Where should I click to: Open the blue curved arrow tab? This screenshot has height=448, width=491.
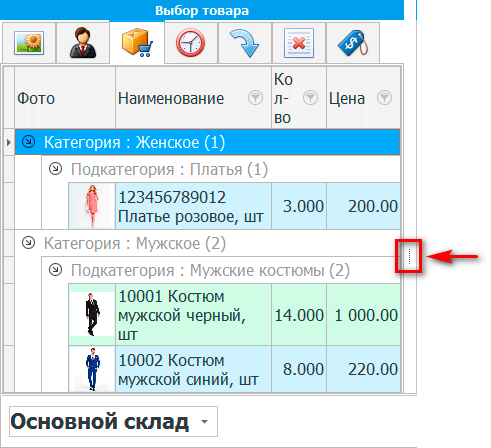point(245,43)
